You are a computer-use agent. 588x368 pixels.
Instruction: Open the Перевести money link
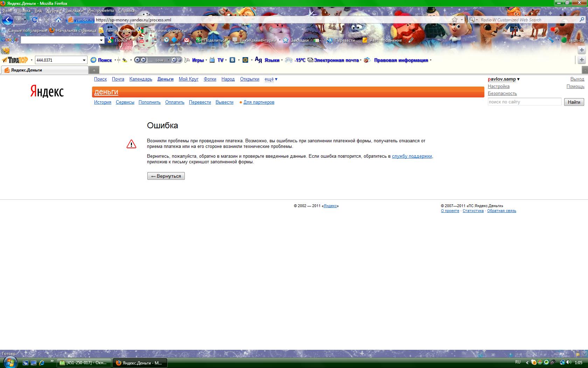pyautogui.click(x=200, y=102)
